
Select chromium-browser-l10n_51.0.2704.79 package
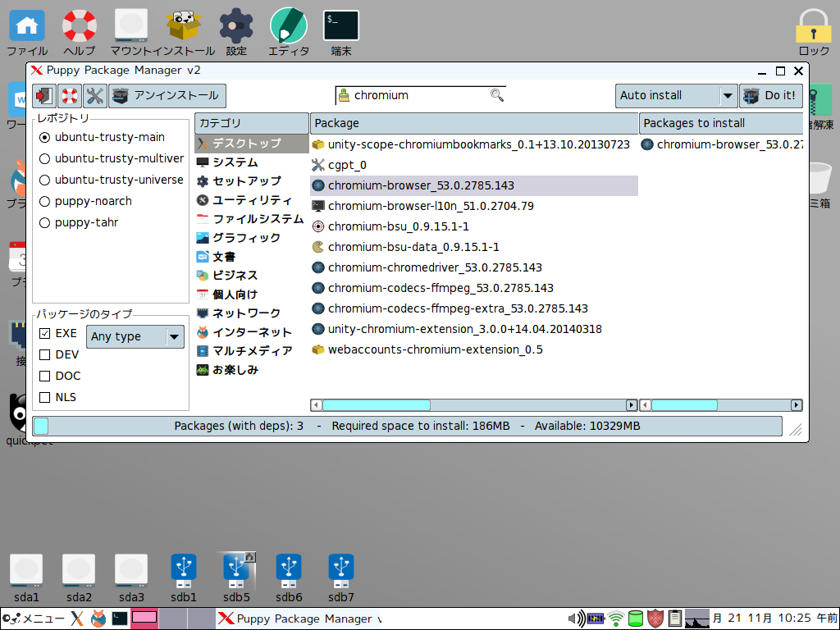click(x=474, y=206)
